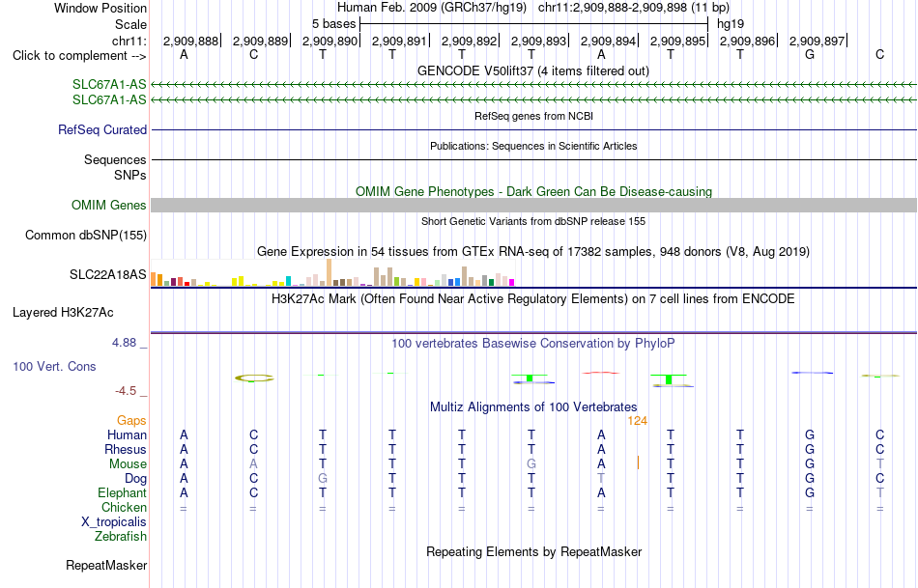Click the SNPs track label
Image resolution: width=918 pixels, height=588 pixels.
coord(130,175)
